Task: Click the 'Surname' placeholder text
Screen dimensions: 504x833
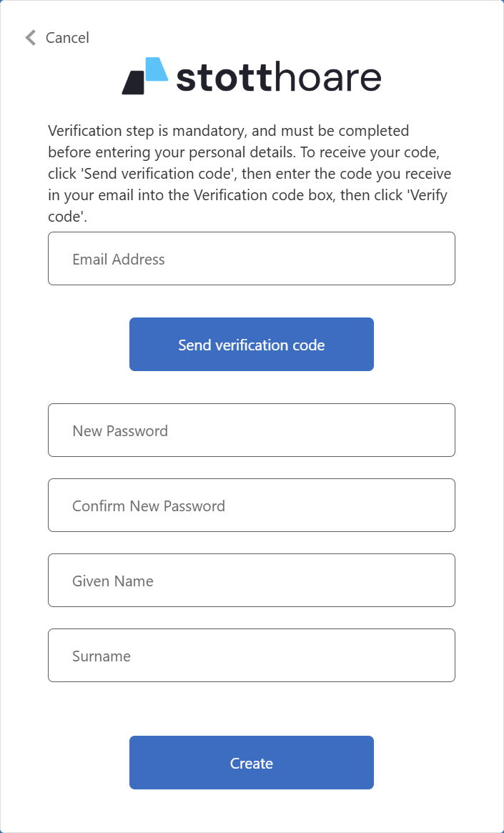Action: pyautogui.click(x=102, y=656)
